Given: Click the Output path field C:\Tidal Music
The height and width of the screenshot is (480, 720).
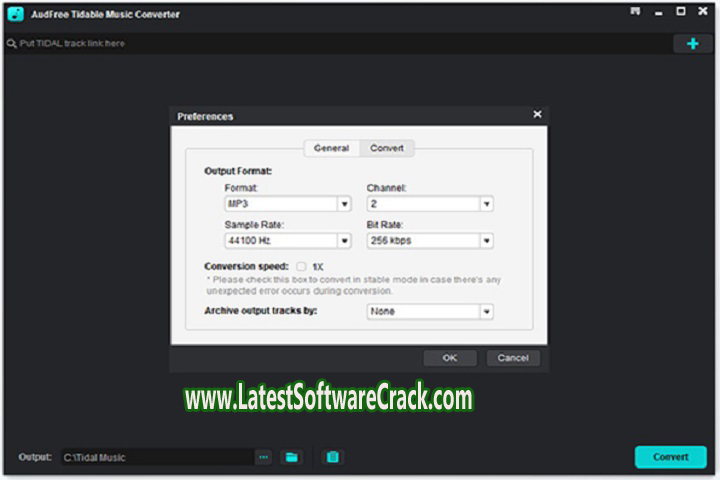Looking at the screenshot, I should pyautogui.click(x=158, y=457).
